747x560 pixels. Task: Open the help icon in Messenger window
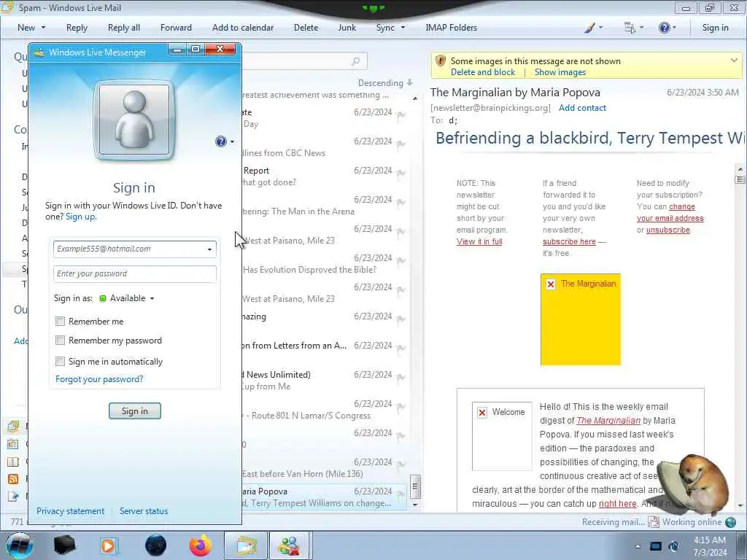(220, 141)
